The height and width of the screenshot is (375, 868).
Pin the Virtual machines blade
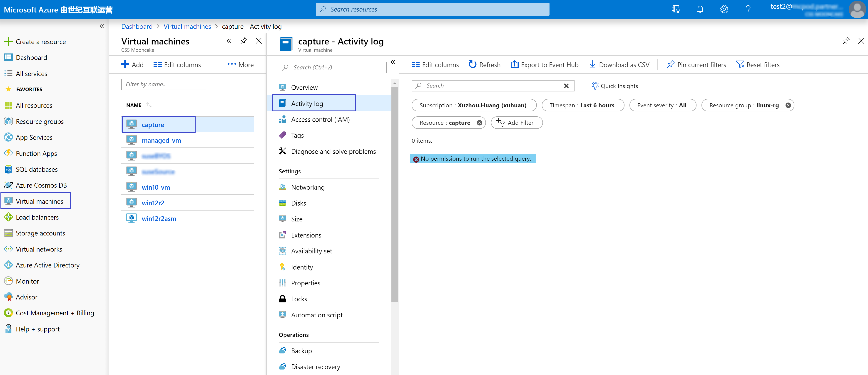click(x=244, y=41)
